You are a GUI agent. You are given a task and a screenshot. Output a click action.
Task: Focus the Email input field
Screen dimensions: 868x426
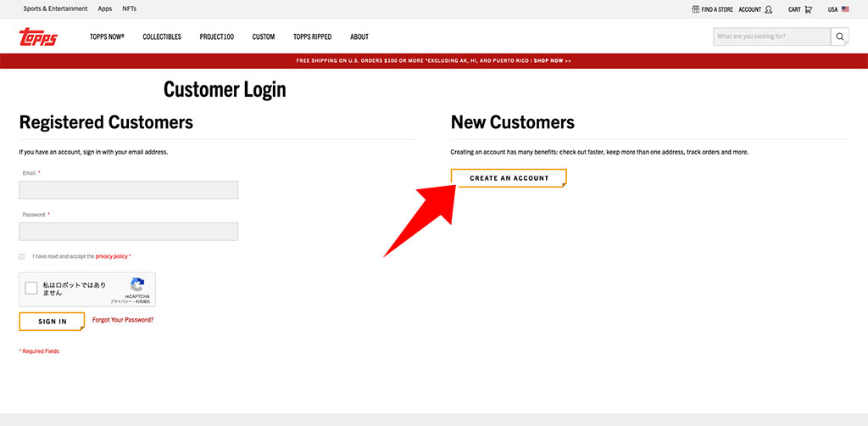tap(129, 189)
